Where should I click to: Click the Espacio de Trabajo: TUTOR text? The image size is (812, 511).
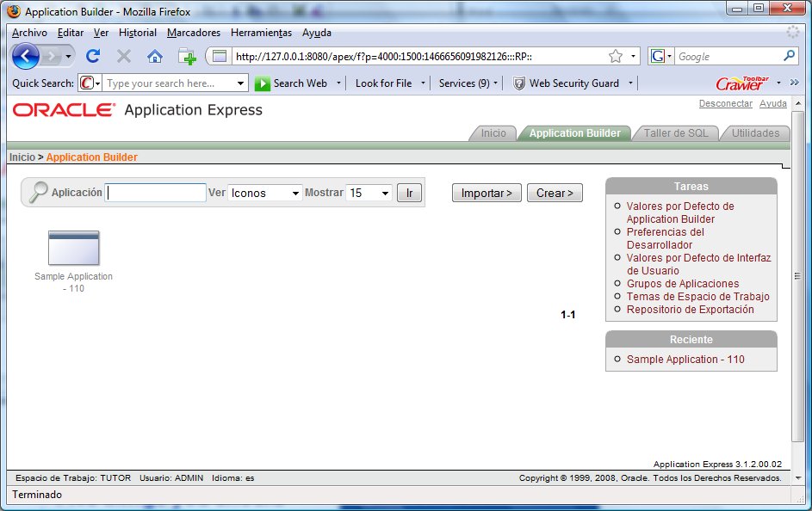[x=73, y=478]
